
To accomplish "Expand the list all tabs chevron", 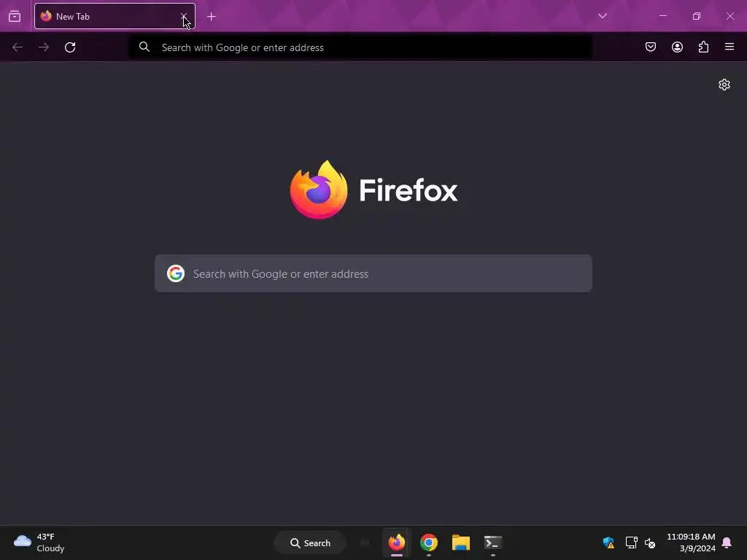I will tap(602, 16).
